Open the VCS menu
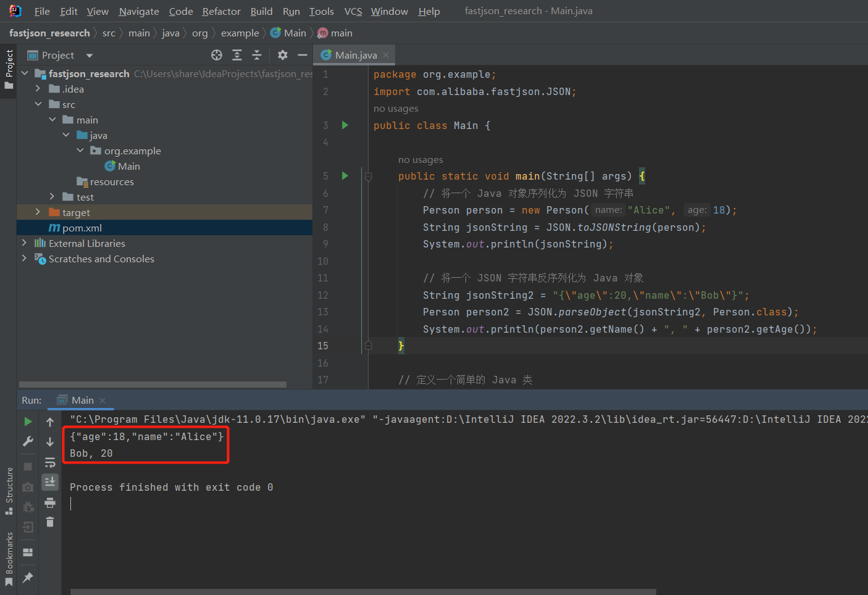 pos(353,11)
